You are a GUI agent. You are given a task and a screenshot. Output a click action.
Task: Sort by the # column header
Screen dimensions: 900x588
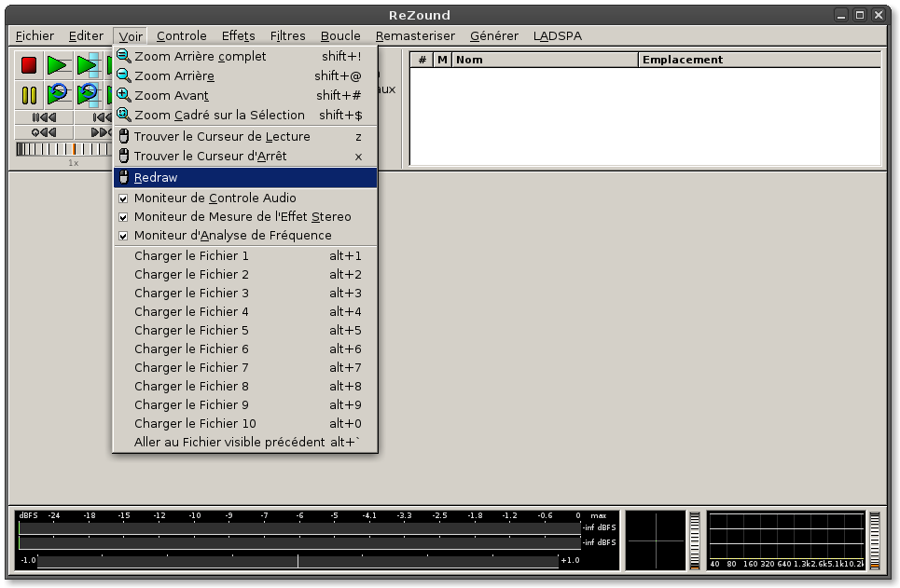[422, 60]
